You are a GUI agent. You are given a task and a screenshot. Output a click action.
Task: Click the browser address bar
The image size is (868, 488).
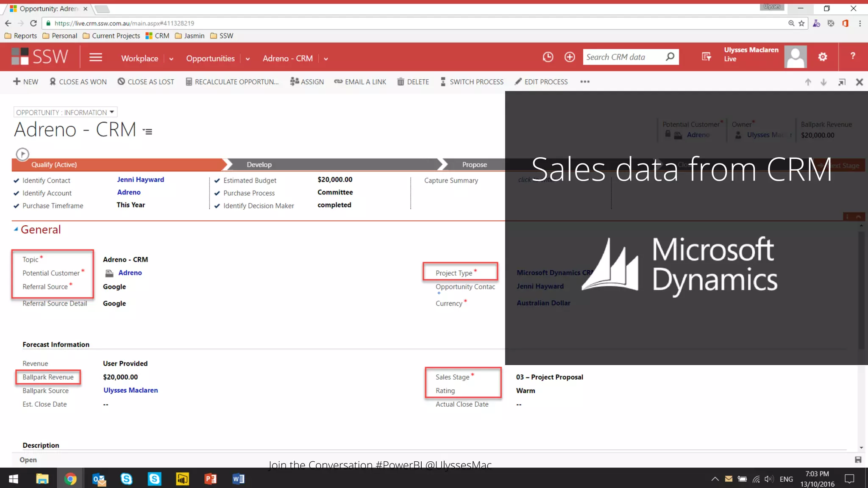tap(415, 23)
